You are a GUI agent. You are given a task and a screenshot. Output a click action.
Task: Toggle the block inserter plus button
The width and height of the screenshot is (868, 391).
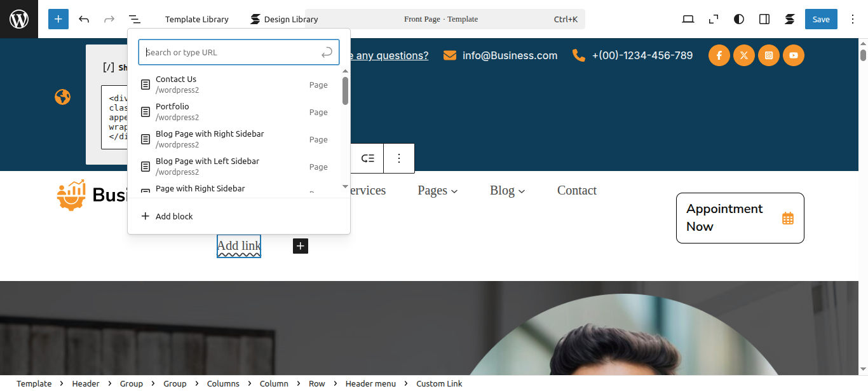point(58,19)
